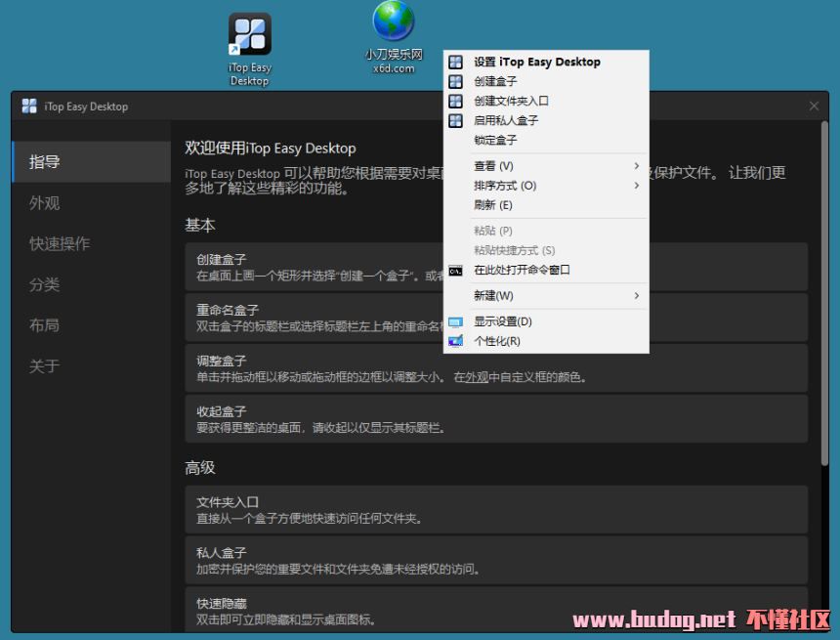Click the icon beside 启用私人盒子
The image size is (840, 640).
[455, 120]
